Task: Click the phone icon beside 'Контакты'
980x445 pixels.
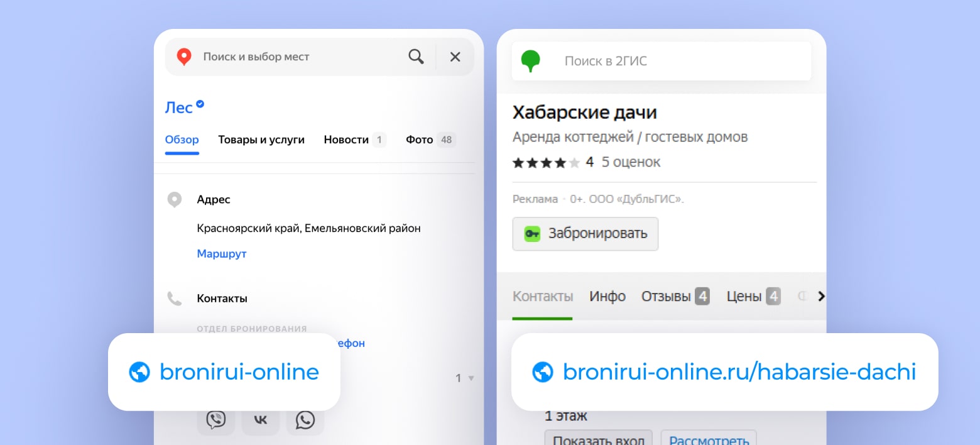Action: pyautogui.click(x=175, y=298)
